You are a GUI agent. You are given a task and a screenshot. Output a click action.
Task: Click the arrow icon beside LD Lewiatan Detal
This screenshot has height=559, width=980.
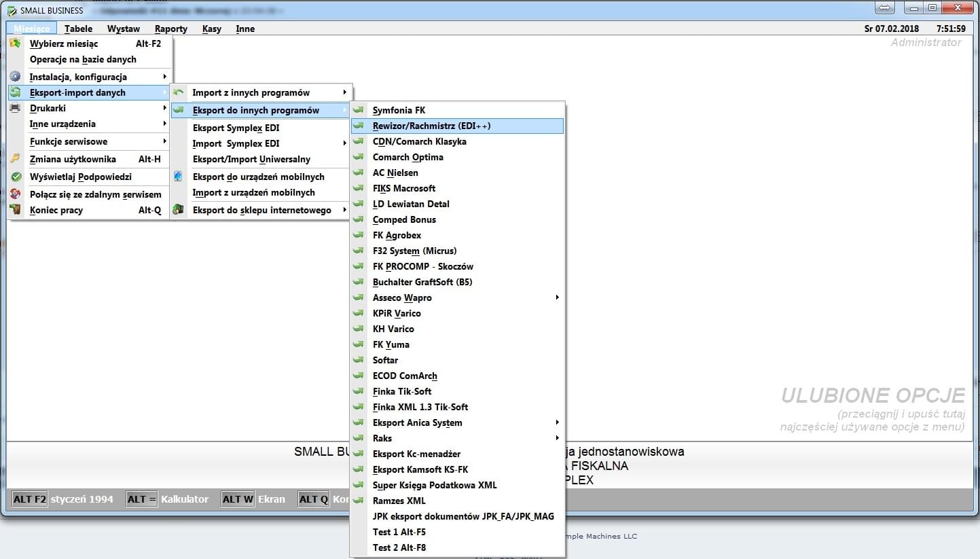click(359, 204)
